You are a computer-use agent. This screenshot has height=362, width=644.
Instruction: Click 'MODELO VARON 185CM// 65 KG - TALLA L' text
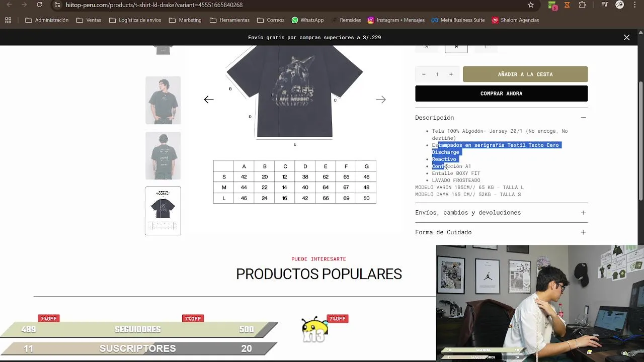click(x=469, y=188)
